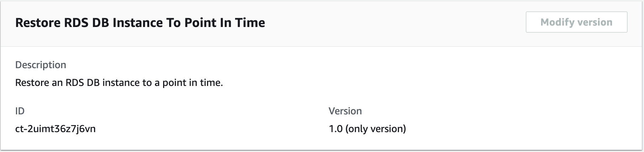Screen dimensions: 644x152
Task: Select the version value 1.0
Action: (x=335, y=129)
